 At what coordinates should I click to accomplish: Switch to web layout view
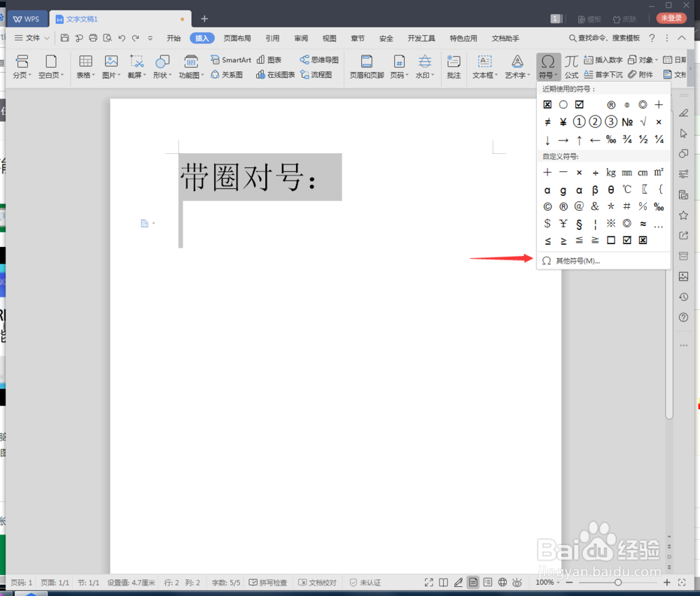coord(502,582)
